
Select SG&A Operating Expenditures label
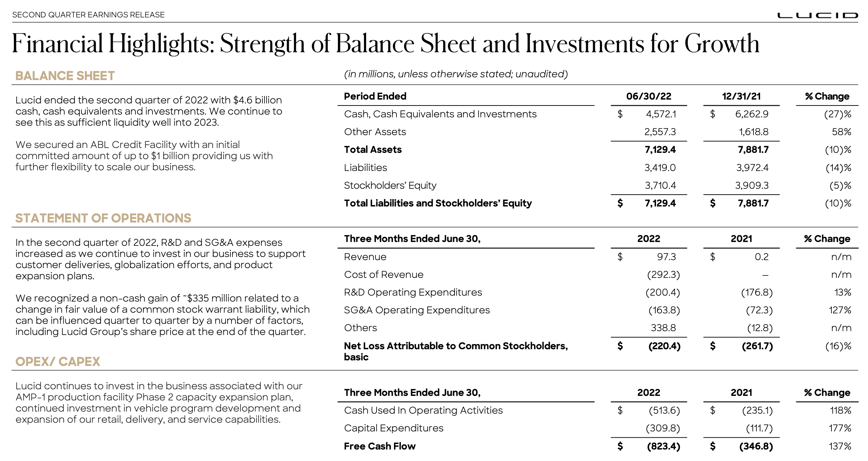417,310
